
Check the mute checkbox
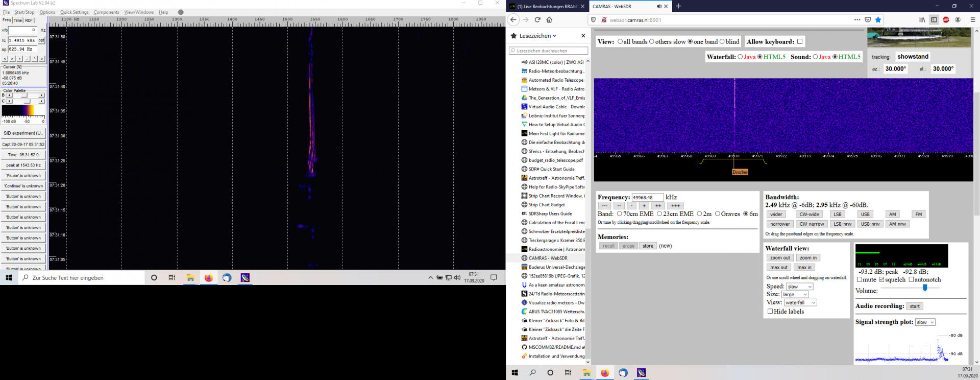click(x=860, y=279)
